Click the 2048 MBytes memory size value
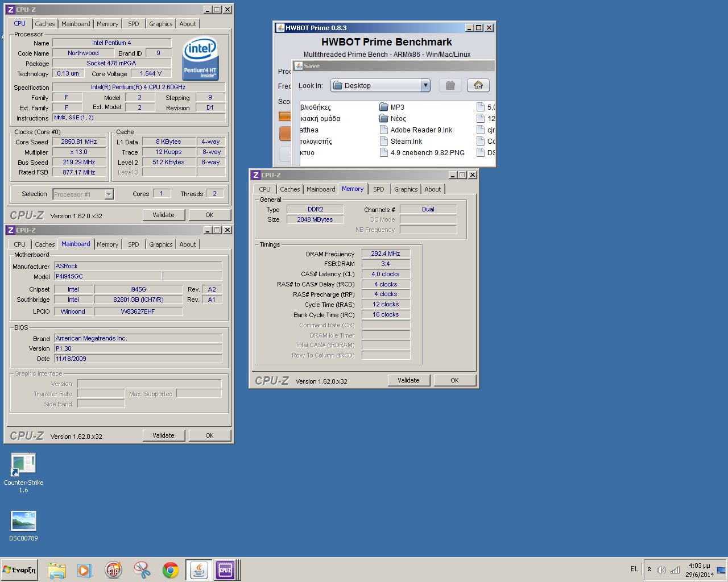Image resolution: width=728 pixels, height=582 pixels. (315, 219)
